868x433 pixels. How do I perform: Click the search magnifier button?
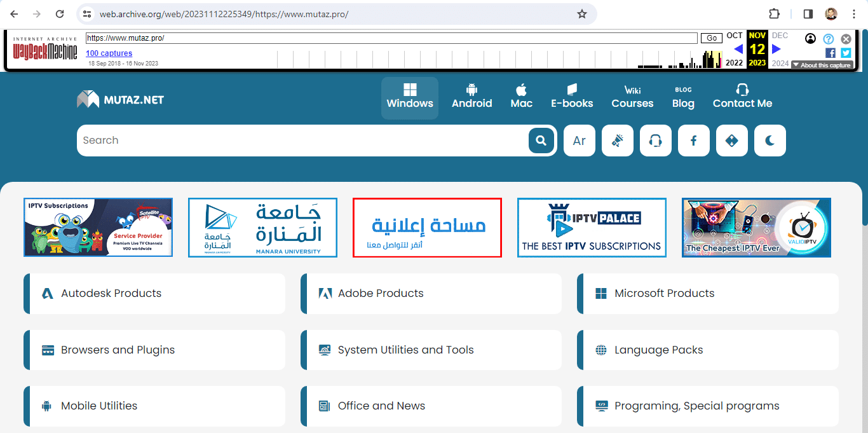tap(541, 141)
